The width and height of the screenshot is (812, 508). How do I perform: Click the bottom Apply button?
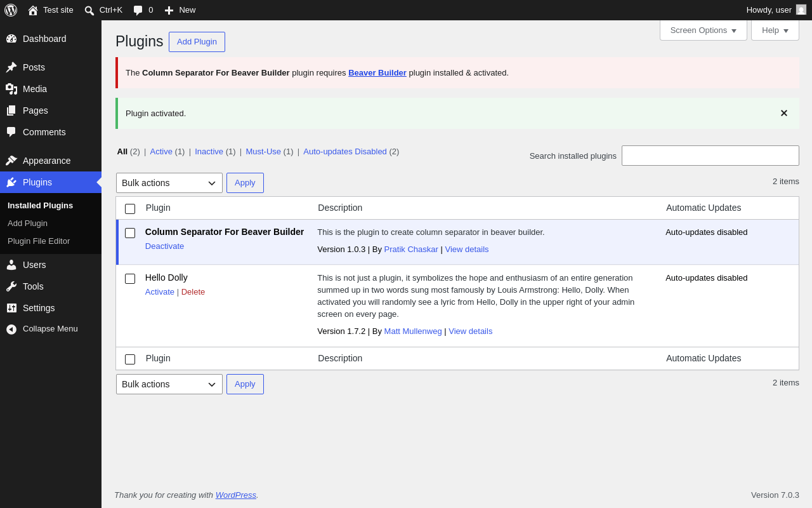[x=245, y=384]
